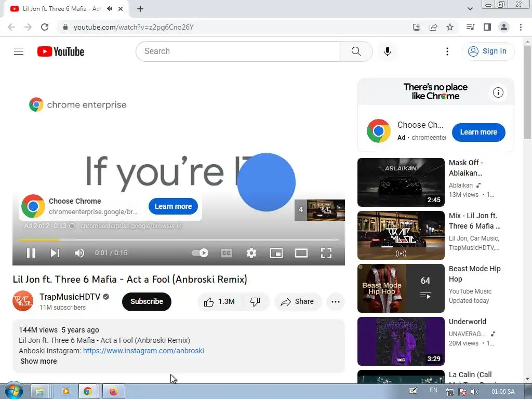Open the Instagram anbroski link

click(143, 351)
